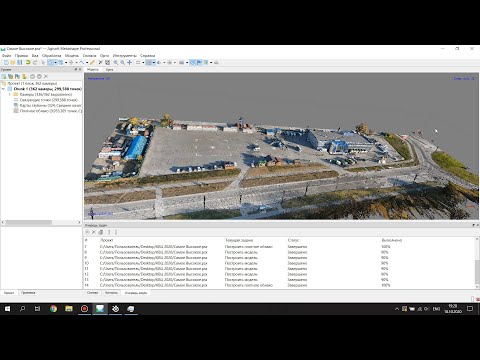Viewport: 480px width, 360px height.
Task: Enable selected cameras via the workspace toolbar
Action: point(32,76)
